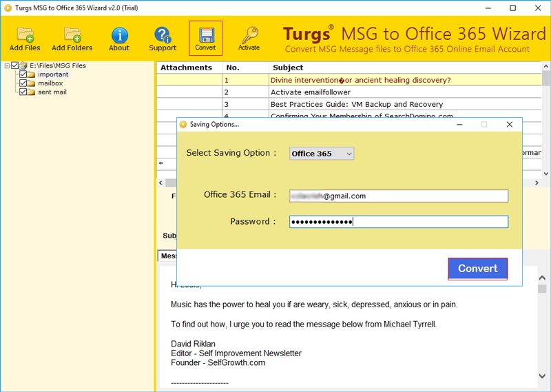Image resolution: width=551 pixels, height=392 pixels.
Task: Toggle the sent mail folder checkbox
Action: pyautogui.click(x=23, y=92)
